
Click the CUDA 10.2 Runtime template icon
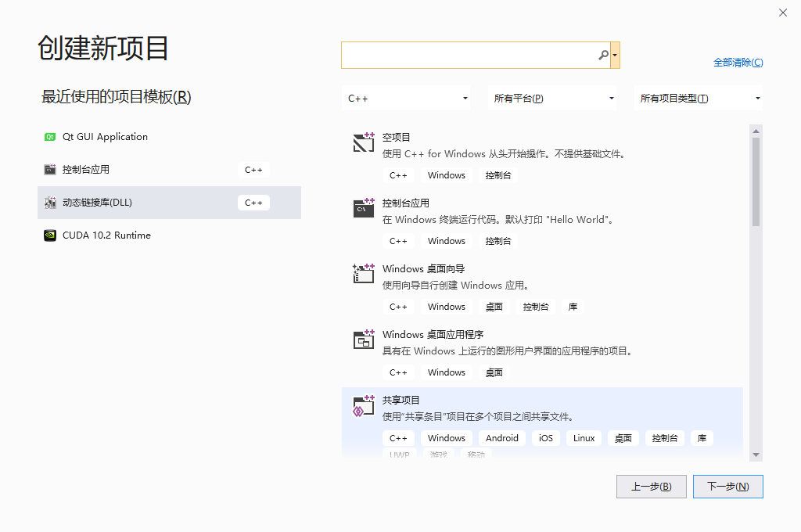(x=50, y=235)
